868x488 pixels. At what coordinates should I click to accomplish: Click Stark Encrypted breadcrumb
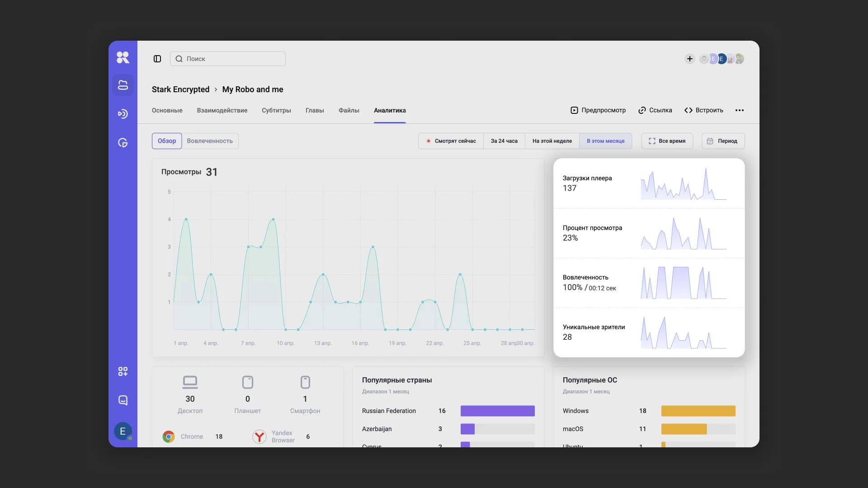coord(180,89)
